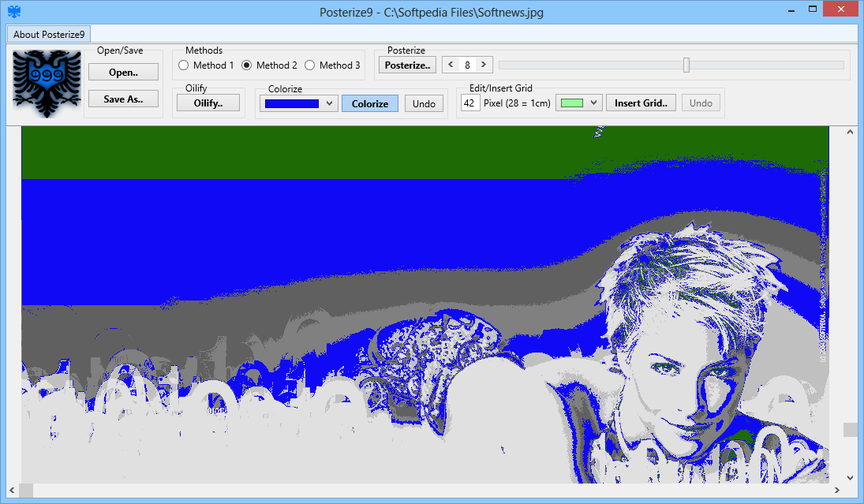Increase the posterize level with the right arrow
The image size is (864, 504).
coord(483,65)
